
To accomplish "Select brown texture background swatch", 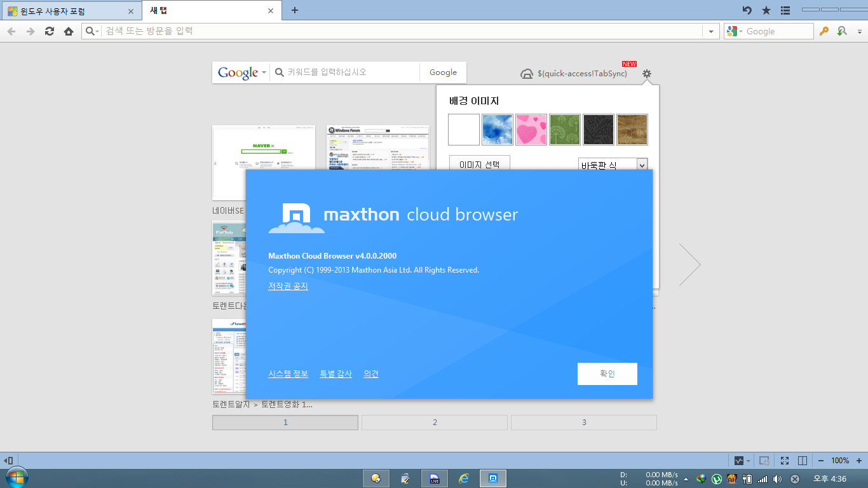I will (632, 130).
